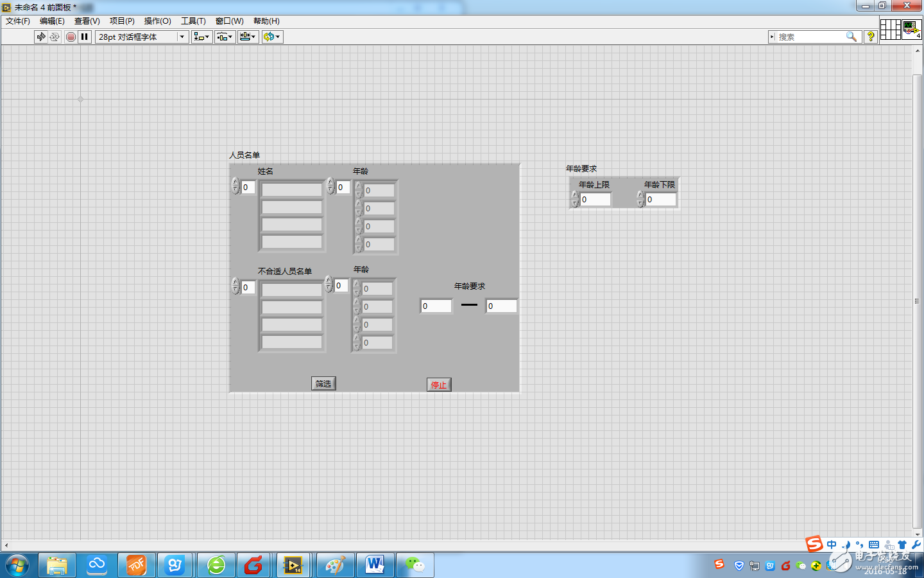Toggle the Sogou IME punctuation mode

860,545
